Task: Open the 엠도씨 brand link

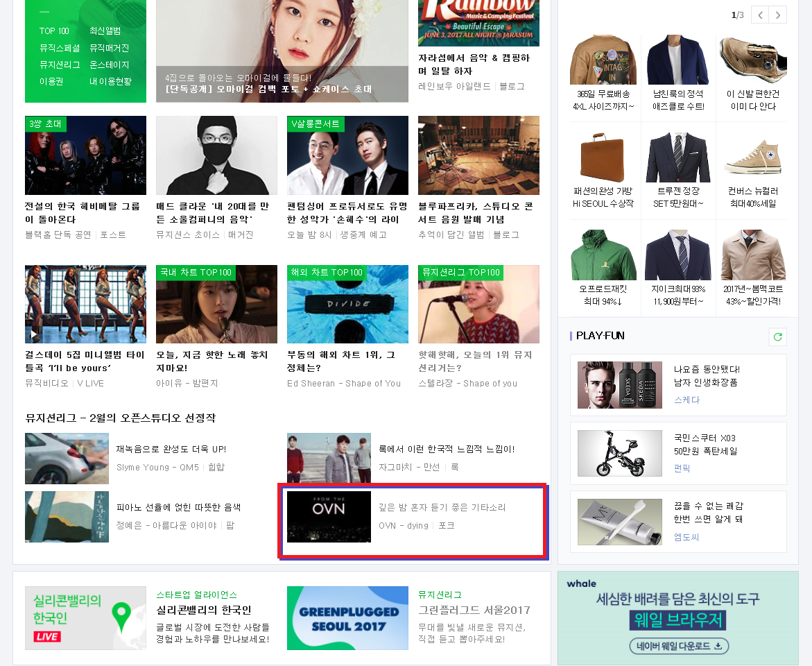Action: (686, 537)
